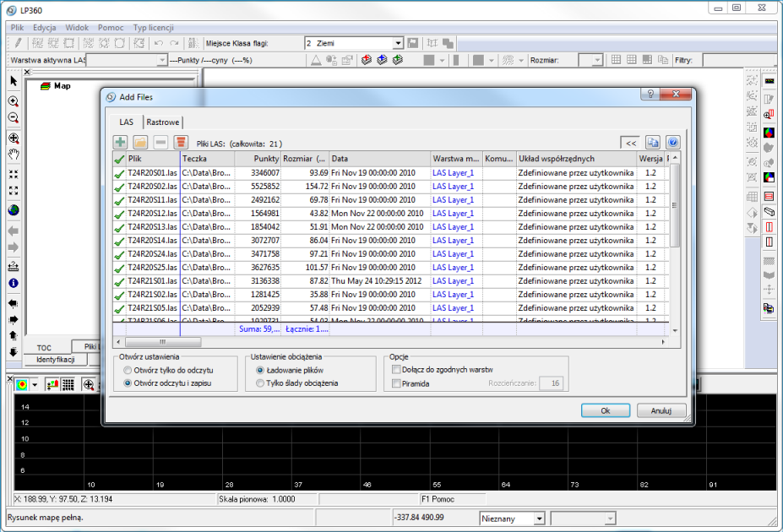Select the arrow pointer tool in left toolbar
This screenshot has height=532, width=783.
coord(14,81)
